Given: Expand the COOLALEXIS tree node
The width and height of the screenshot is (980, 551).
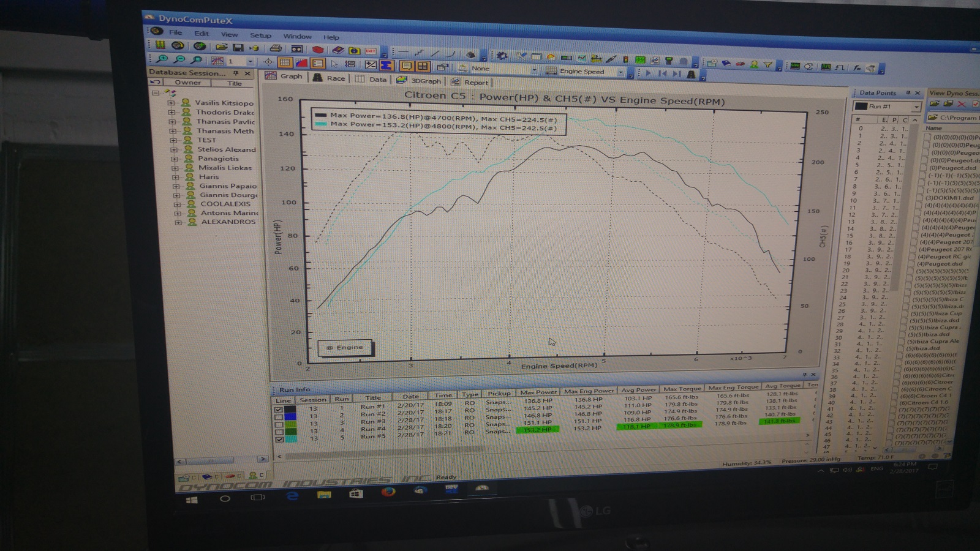Looking at the screenshot, I should click(x=177, y=204).
